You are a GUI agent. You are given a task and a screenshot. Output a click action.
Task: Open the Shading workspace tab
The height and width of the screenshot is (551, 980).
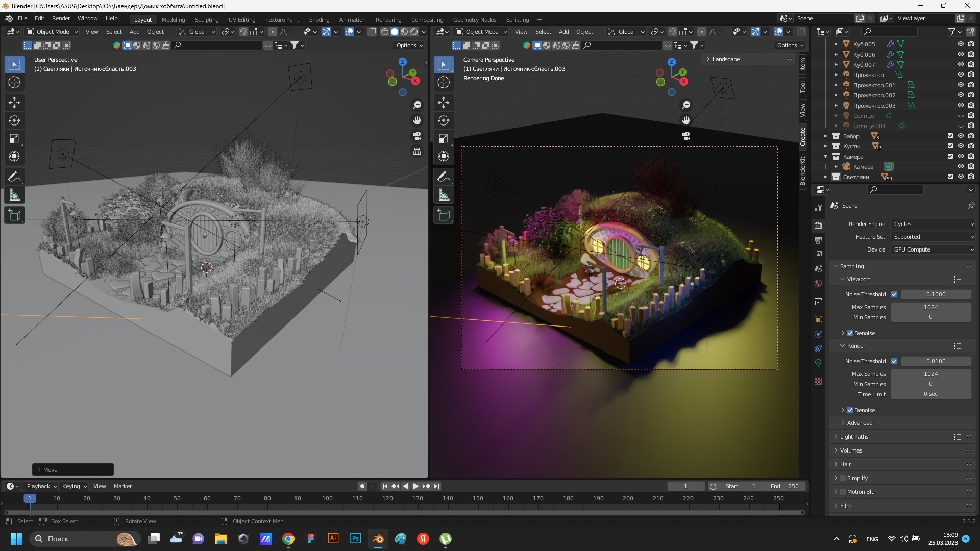tap(319, 19)
